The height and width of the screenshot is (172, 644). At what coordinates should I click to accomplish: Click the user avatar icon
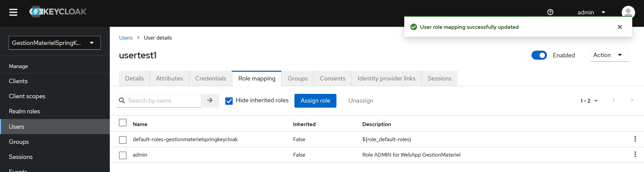coord(628,12)
